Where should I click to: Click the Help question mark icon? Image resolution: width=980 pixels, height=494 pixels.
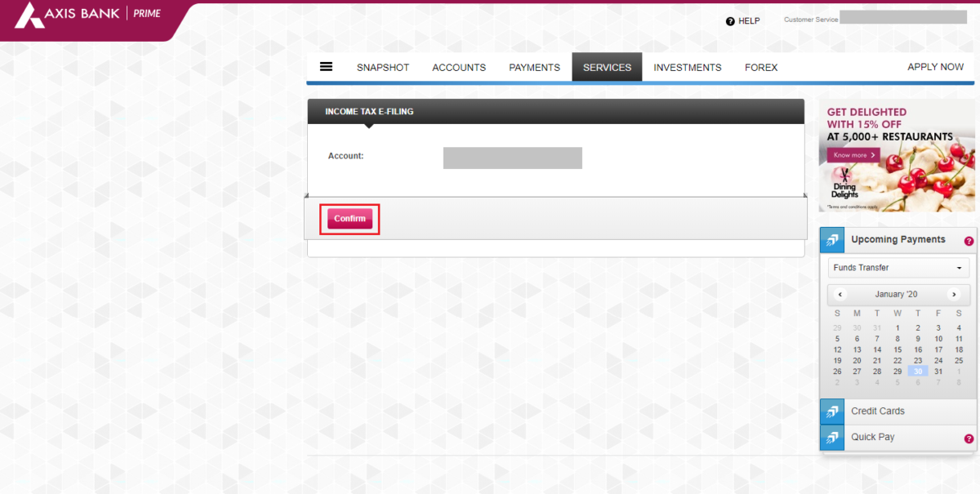(729, 20)
